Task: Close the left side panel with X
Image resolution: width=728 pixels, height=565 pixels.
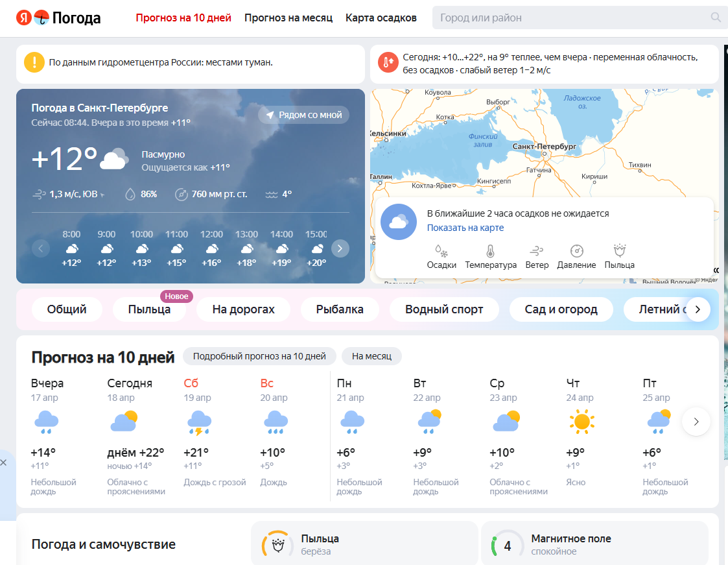Action: click(4, 463)
